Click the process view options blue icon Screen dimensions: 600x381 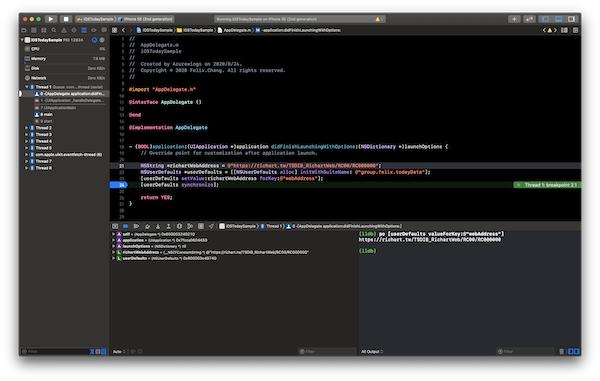(95, 40)
